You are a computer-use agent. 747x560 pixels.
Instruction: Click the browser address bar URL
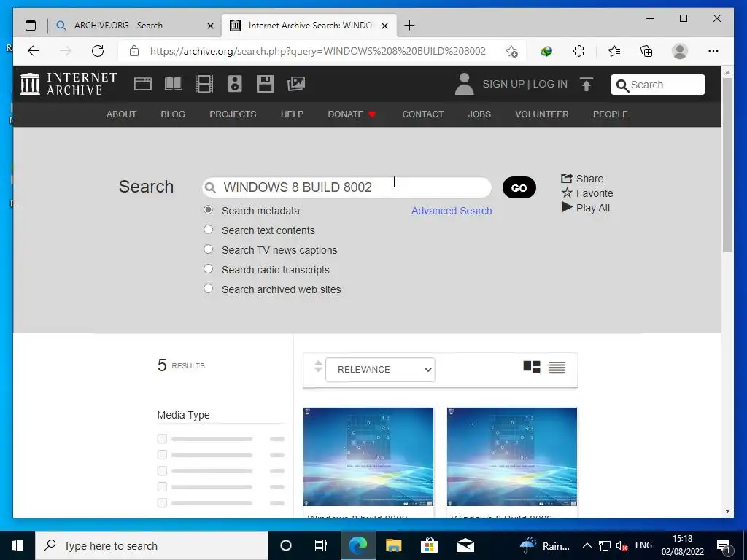318,52
